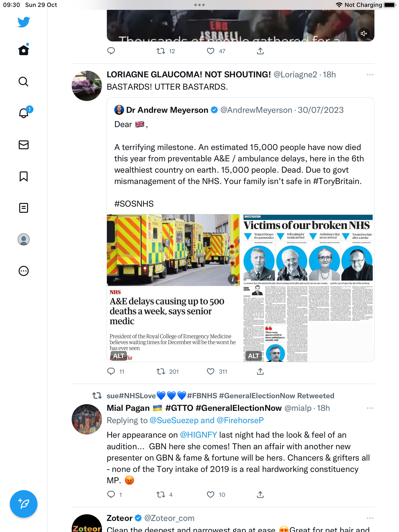Open the Home feed icon
The width and height of the screenshot is (399, 532).
(x=24, y=50)
